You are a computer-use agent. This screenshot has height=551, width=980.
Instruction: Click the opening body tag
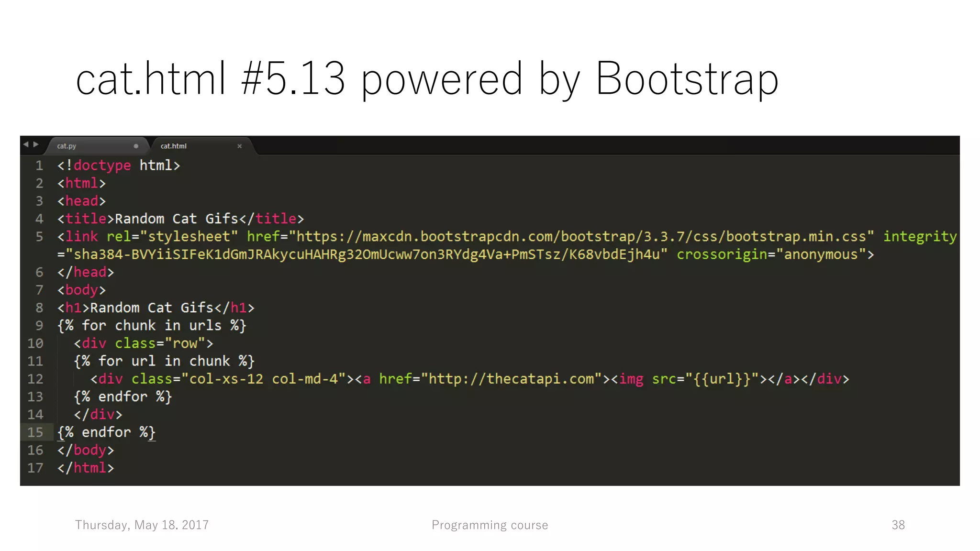pos(81,290)
